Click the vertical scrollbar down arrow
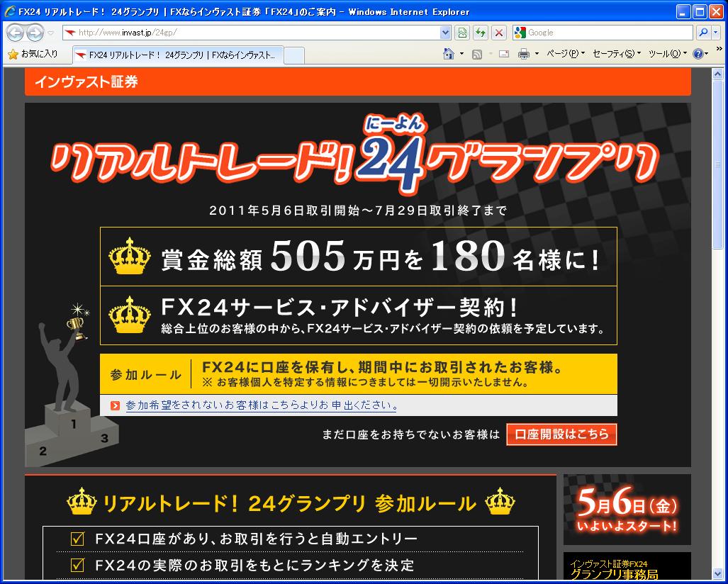 (x=717, y=572)
